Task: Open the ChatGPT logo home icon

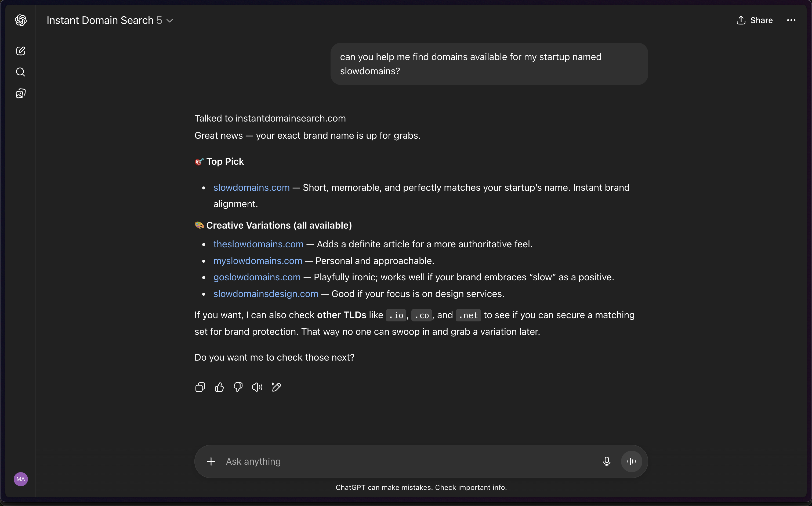Action: pyautogui.click(x=21, y=20)
